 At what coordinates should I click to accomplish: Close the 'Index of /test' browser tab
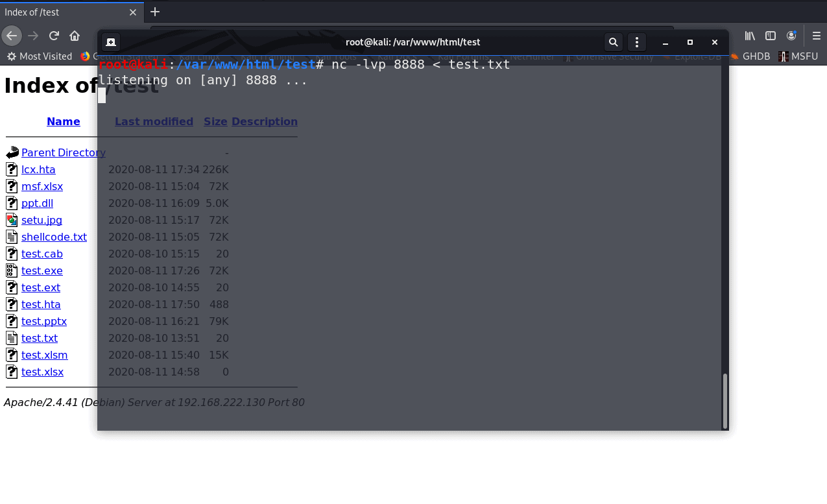pos(132,12)
